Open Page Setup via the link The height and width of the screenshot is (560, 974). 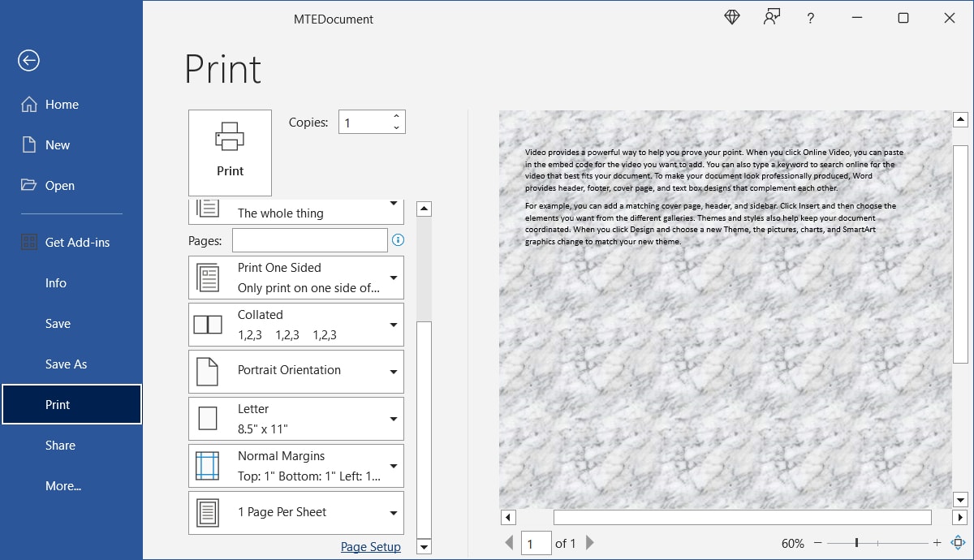[x=370, y=546]
